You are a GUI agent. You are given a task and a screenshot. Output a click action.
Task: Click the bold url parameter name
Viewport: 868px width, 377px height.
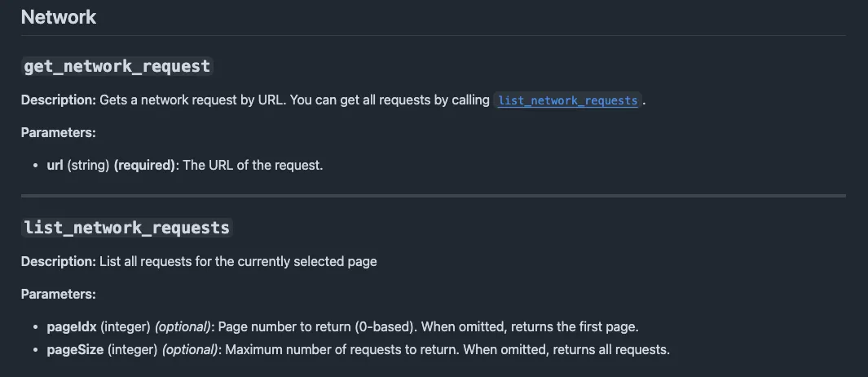click(x=55, y=165)
